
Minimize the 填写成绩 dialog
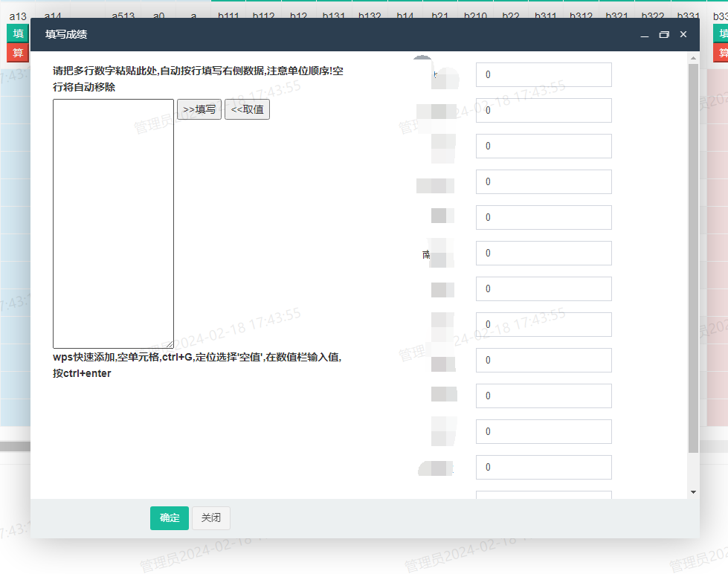point(645,35)
